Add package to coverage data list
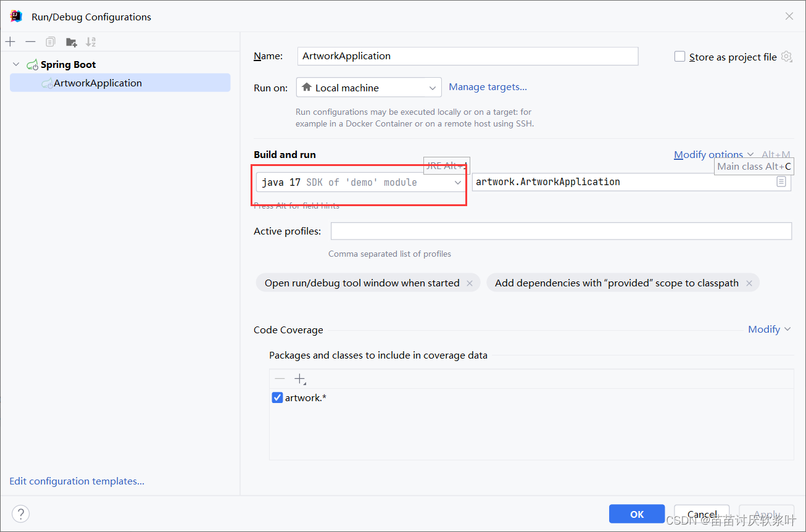The width and height of the screenshot is (806, 532). (x=300, y=378)
